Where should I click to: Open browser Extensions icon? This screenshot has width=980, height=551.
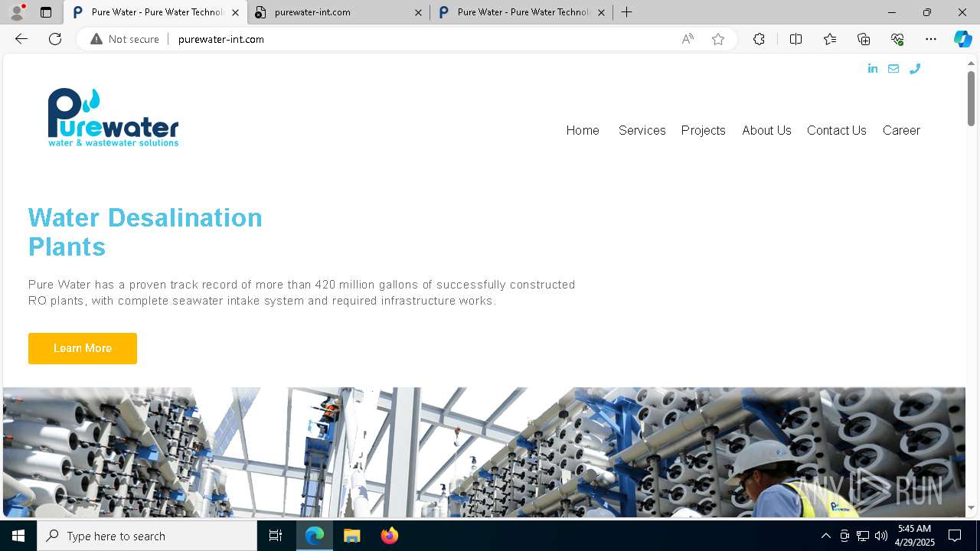tap(759, 39)
